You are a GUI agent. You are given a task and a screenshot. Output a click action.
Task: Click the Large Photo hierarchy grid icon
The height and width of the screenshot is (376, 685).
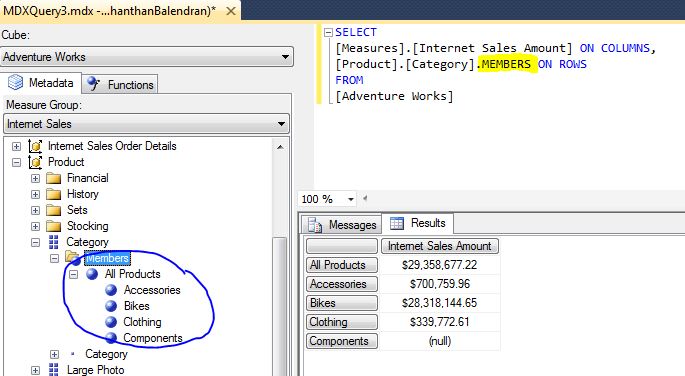[x=54, y=370]
